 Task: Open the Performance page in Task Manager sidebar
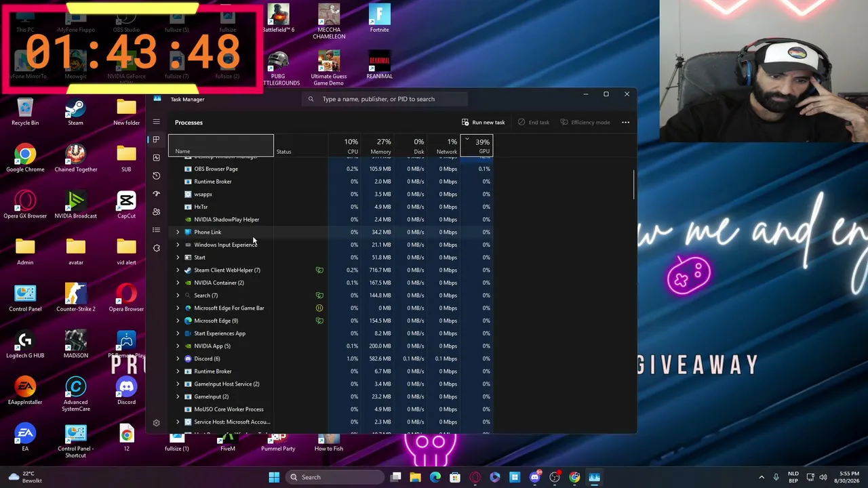click(156, 157)
